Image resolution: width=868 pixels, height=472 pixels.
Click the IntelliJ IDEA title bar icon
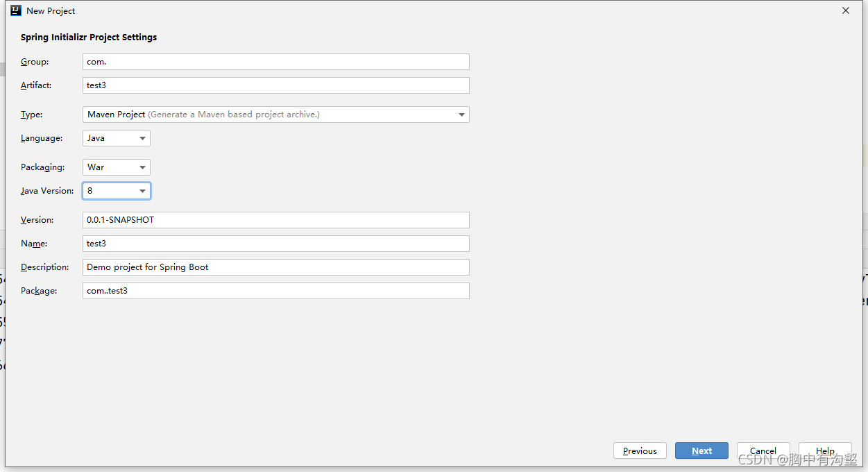(15, 10)
